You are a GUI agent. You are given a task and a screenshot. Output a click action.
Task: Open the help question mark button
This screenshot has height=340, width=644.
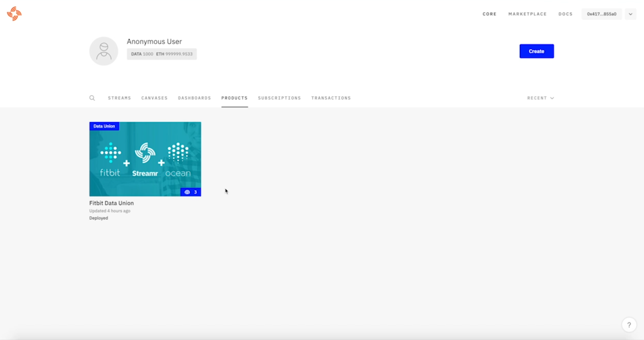click(629, 325)
